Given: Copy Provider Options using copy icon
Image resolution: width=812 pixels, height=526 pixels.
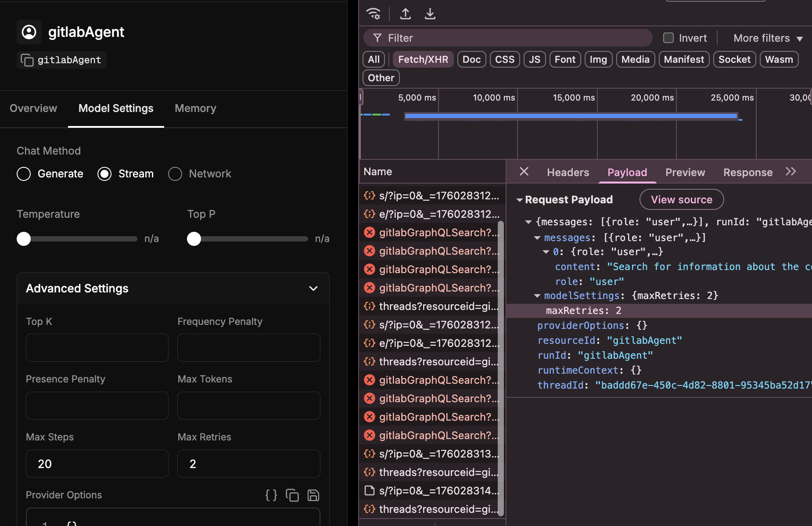Looking at the screenshot, I should tap(292, 495).
